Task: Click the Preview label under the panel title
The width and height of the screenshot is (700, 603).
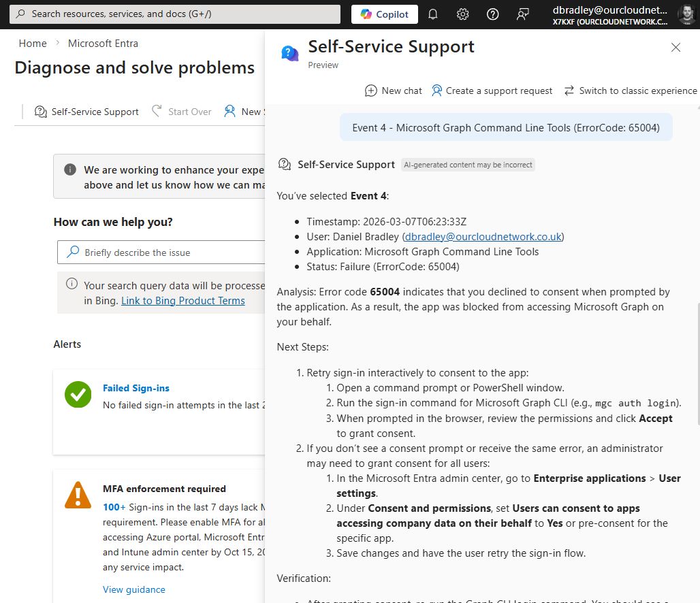Action: 323,65
